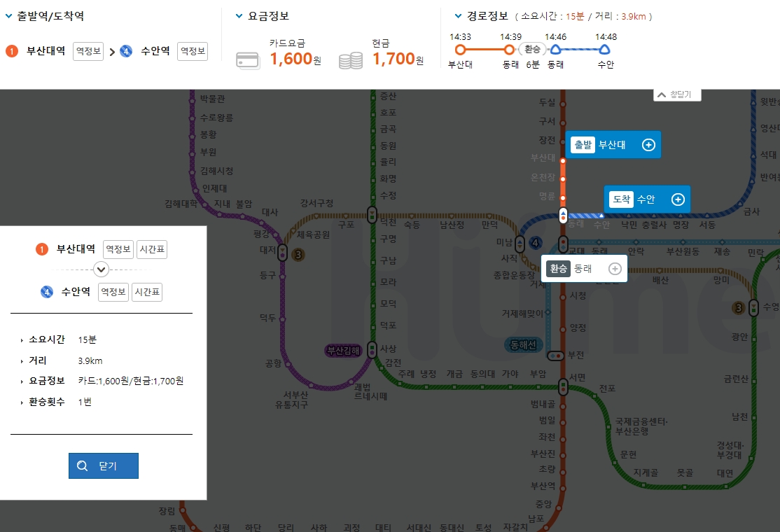780x532 pixels.
Task: Select 수안 arrival node in route timeline
Action: coord(604,49)
